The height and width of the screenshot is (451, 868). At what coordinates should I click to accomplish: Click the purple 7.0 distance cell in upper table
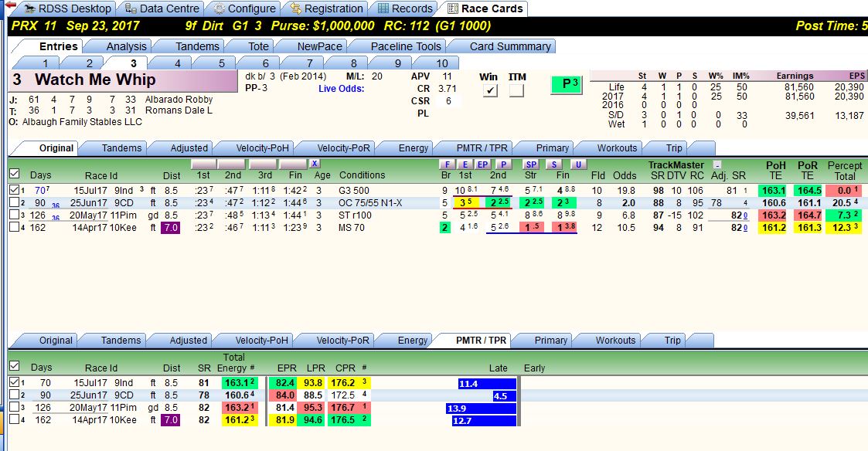tap(171, 228)
